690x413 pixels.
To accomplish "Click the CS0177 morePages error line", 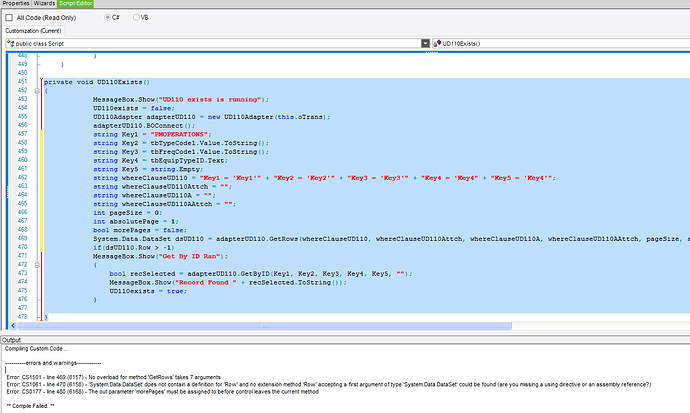I will 162,392.
